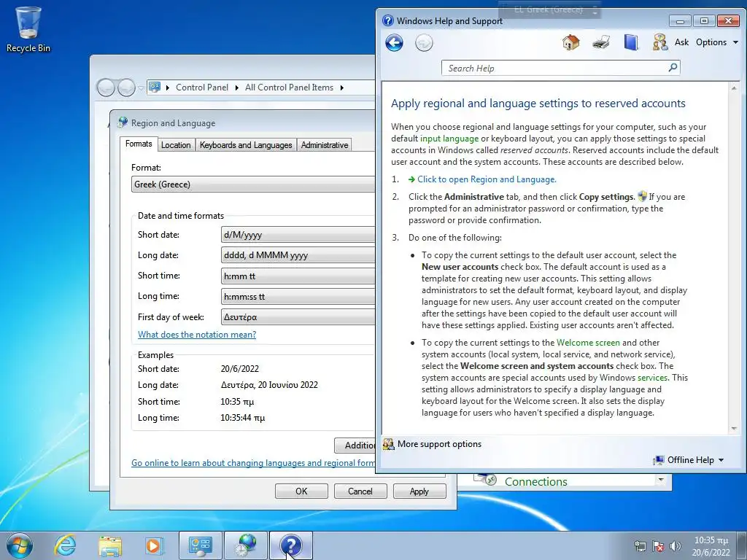The width and height of the screenshot is (747, 560).
Task: Open the 'input language' glossary link
Action: pyautogui.click(x=449, y=139)
